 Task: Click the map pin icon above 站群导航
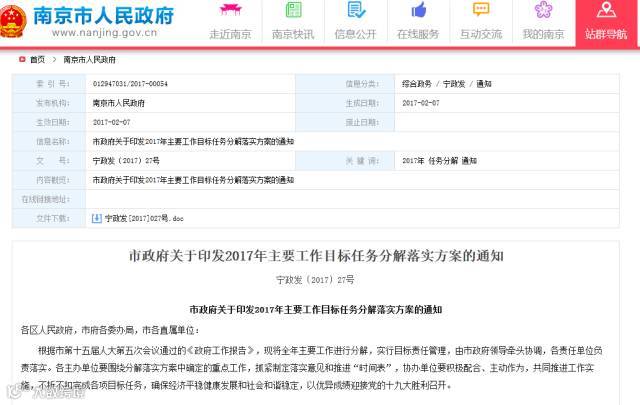pos(607,9)
